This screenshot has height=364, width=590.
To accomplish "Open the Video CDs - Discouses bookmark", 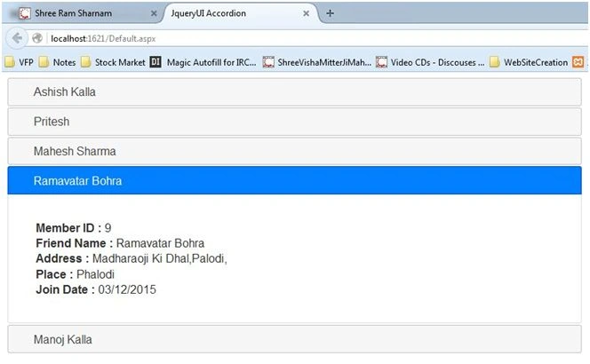I will [x=430, y=62].
